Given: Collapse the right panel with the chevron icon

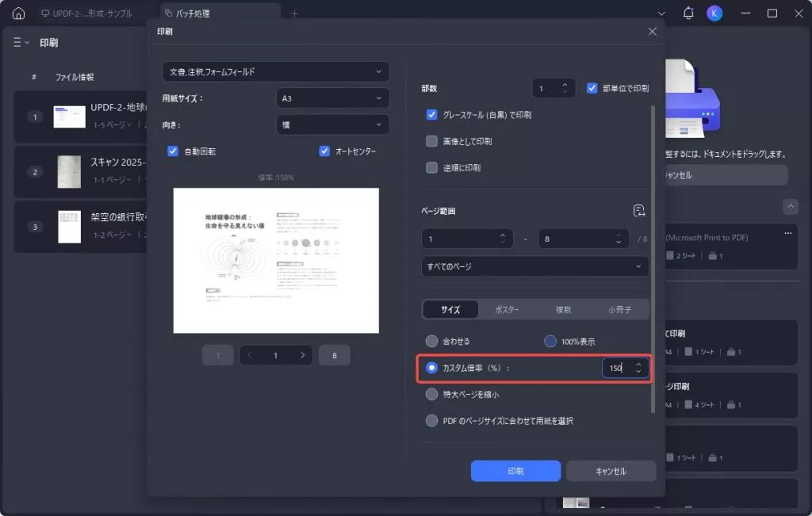Looking at the screenshot, I should point(790,206).
